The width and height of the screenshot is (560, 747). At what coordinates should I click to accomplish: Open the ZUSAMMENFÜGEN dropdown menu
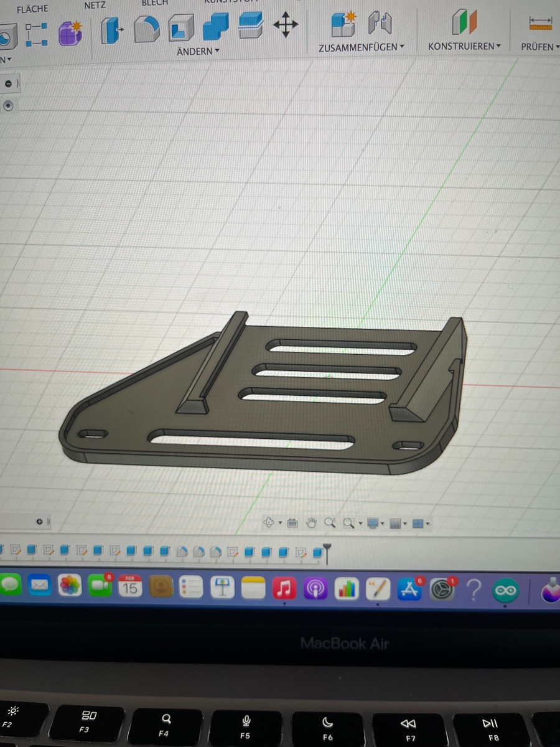click(361, 47)
